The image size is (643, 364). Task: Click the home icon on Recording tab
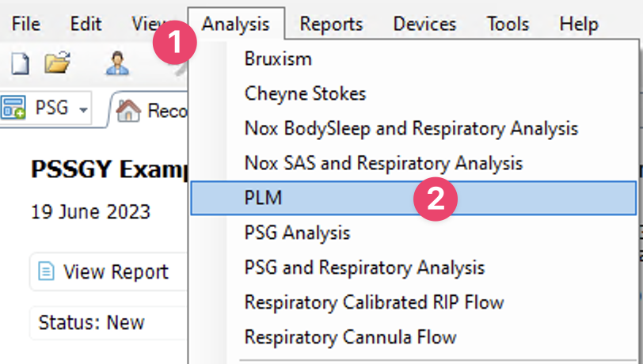128,110
